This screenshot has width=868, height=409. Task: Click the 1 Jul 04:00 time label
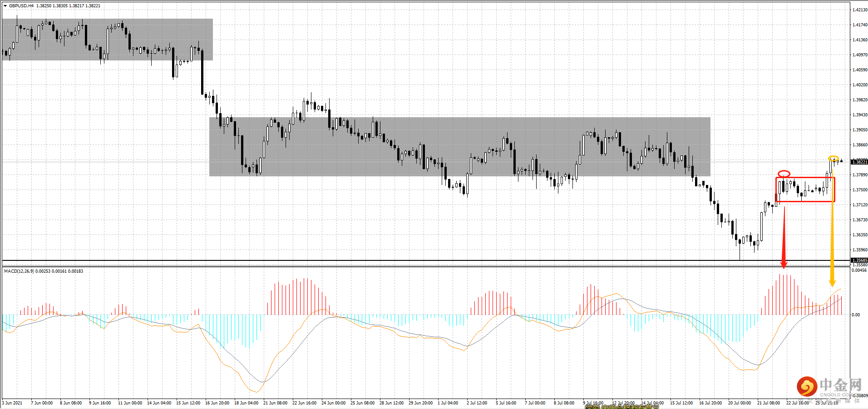click(x=448, y=403)
